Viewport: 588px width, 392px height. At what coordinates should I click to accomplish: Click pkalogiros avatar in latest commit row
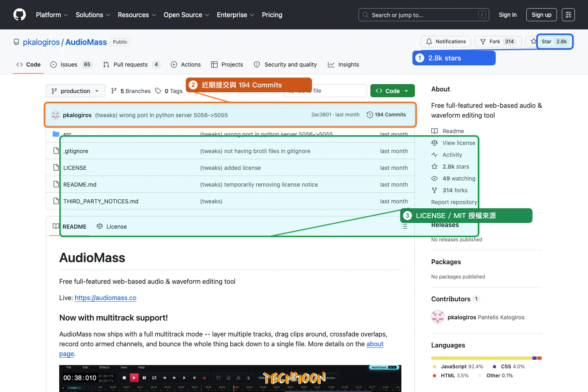pyautogui.click(x=56, y=115)
